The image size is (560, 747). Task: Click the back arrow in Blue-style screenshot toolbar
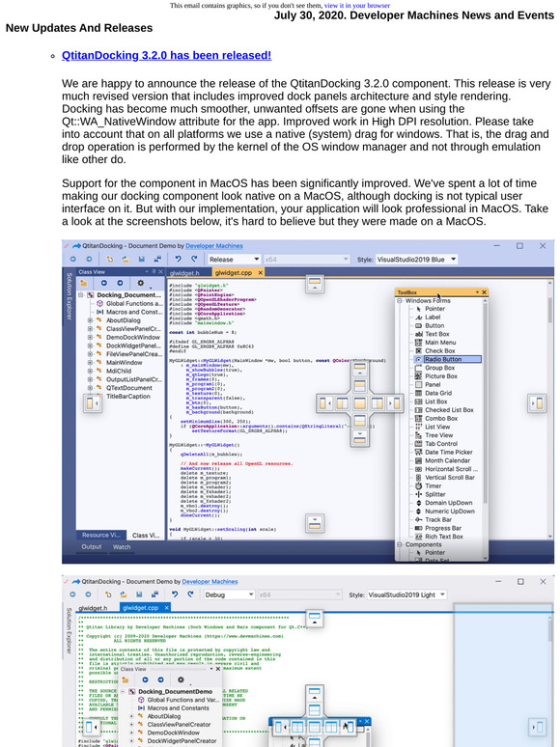(73, 260)
